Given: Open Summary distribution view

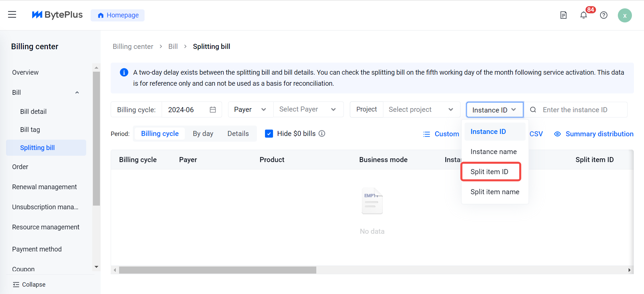Looking at the screenshot, I should point(594,134).
